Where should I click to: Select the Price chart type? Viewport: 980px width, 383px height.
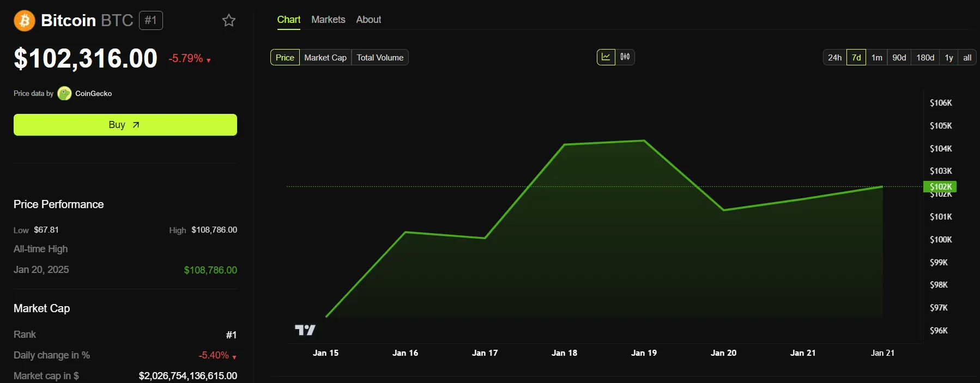coord(285,58)
